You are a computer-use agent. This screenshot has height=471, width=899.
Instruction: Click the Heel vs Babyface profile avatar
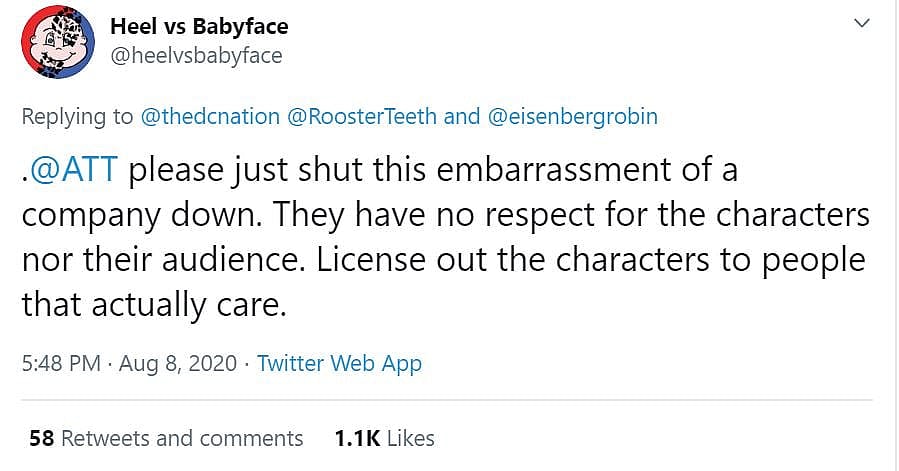(x=58, y=41)
